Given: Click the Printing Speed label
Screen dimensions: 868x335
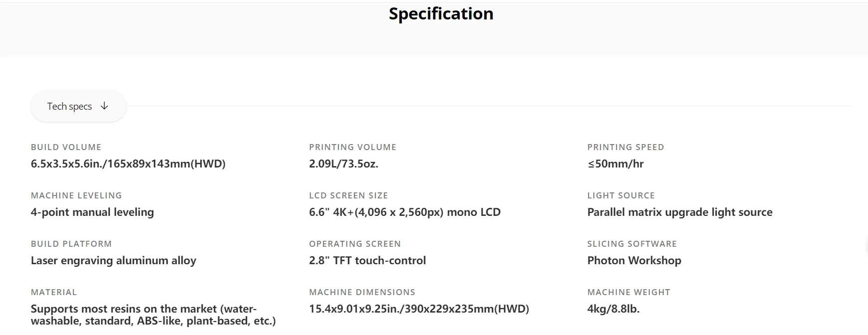Looking at the screenshot, I should (x=625, y=147).
